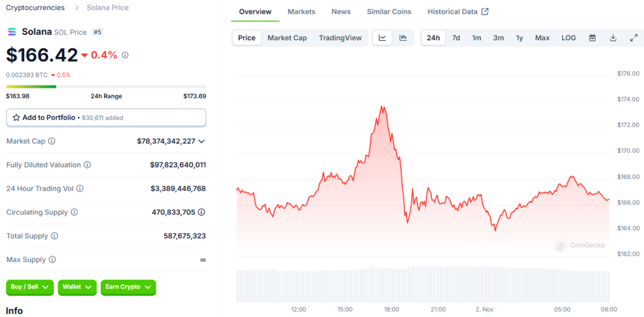Click the Cryptocurrencies breadcrumb link
The width and height of the screenshot is (644, 317).
(x=35, y=8)
